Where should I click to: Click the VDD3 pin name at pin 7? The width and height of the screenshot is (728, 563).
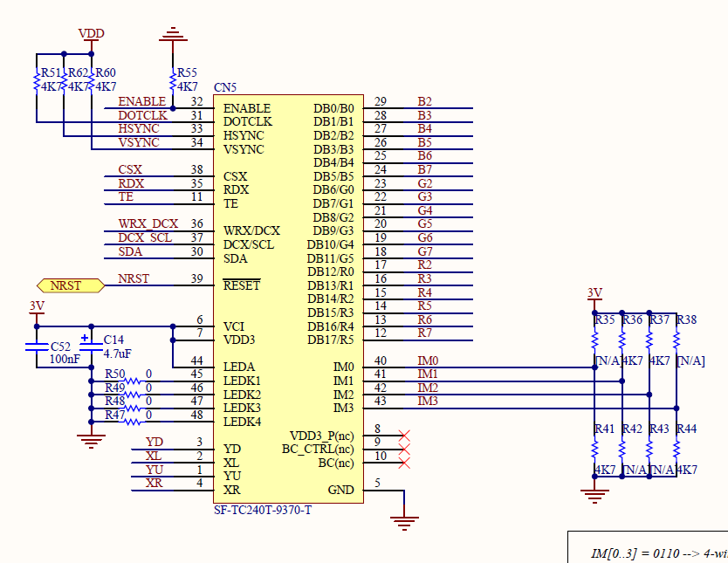[239, 340]
